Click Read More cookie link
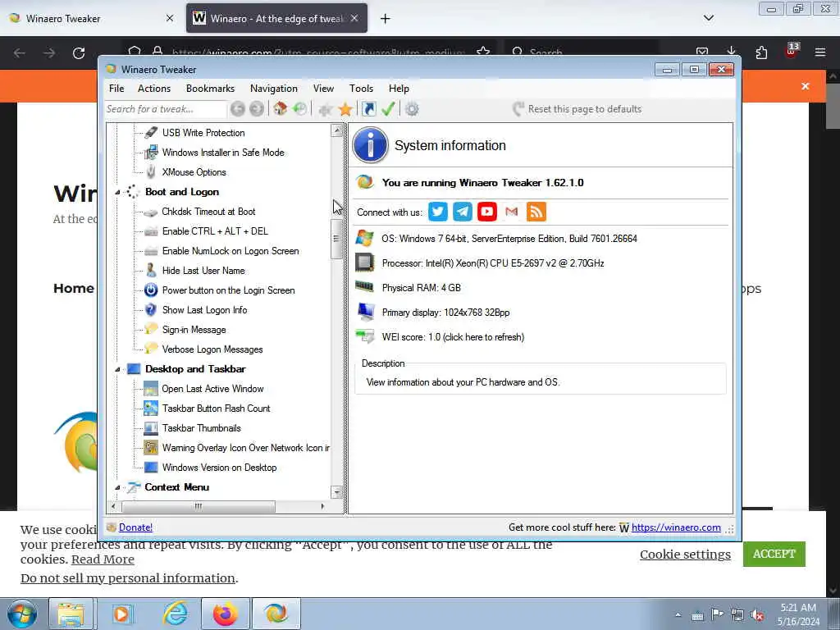Image resolution: width=840 pixels, height=630 pixels. point(103,559)
